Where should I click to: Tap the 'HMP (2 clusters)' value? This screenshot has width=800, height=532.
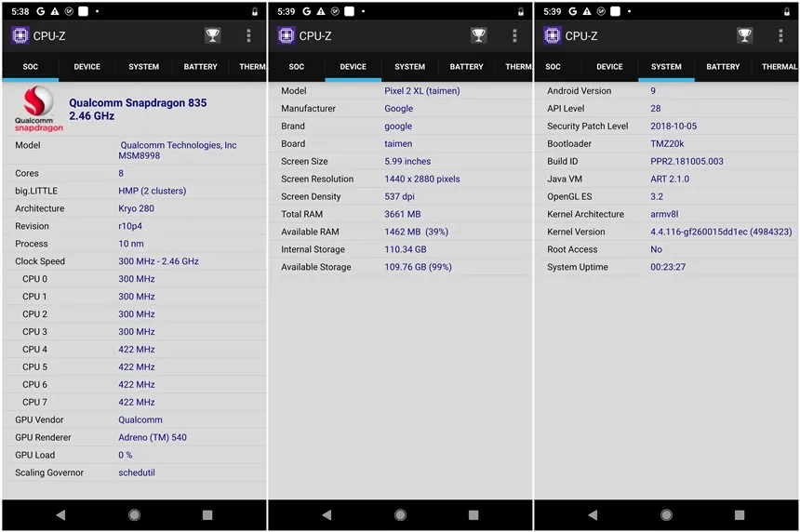pos(152,191)
